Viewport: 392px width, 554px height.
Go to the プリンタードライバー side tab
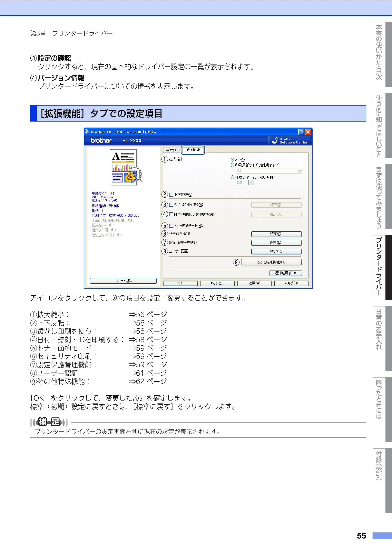pos(382,267)
